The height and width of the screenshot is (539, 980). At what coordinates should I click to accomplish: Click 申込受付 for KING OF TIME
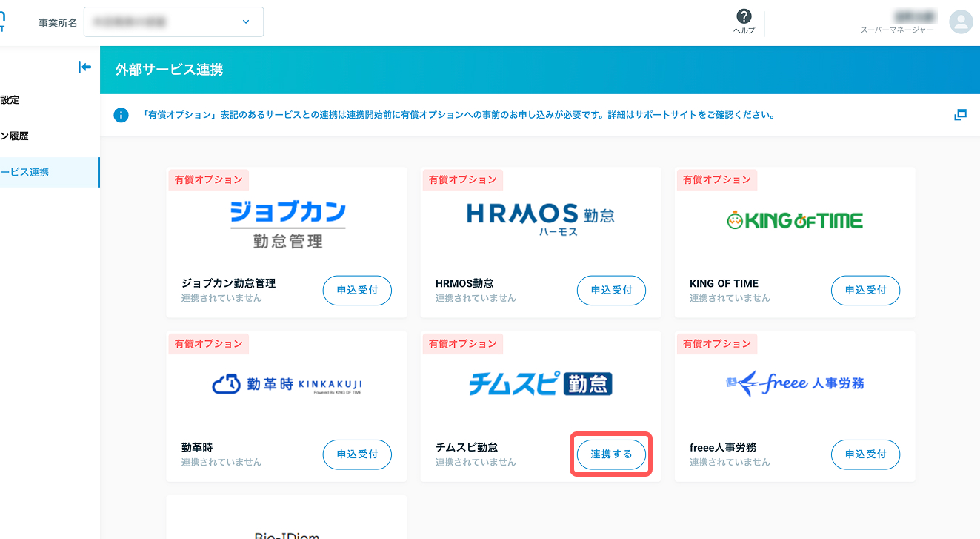coord(865,290)
